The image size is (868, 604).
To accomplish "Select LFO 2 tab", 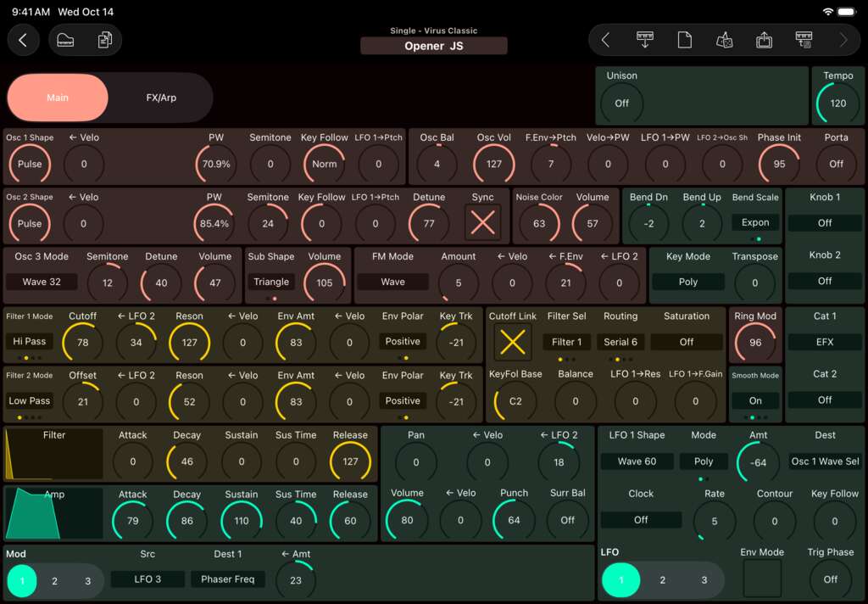I will pyautogui.click(x=662, y=579).
